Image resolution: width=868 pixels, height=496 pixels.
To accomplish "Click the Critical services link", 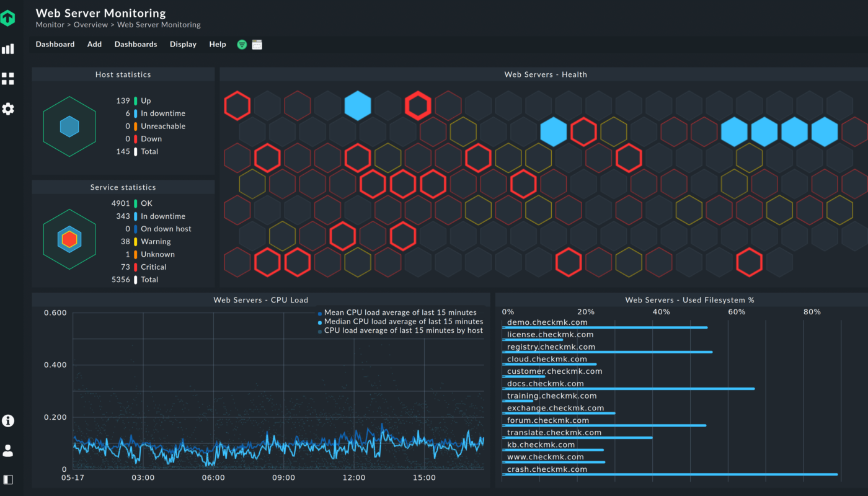I will (x=154, y=267).
